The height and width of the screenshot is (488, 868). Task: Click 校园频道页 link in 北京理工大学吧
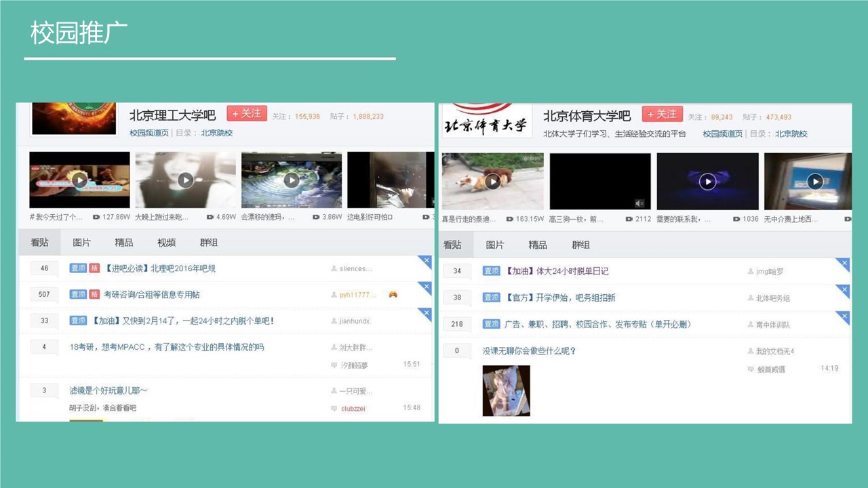[149, 133]
